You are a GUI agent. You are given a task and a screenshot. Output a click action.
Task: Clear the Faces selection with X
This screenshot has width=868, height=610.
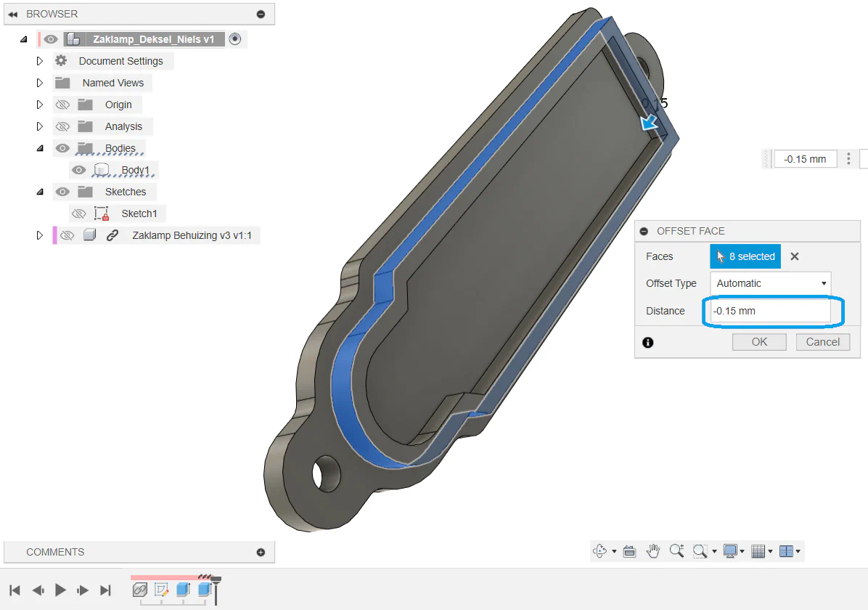click(x=795, y=256)
